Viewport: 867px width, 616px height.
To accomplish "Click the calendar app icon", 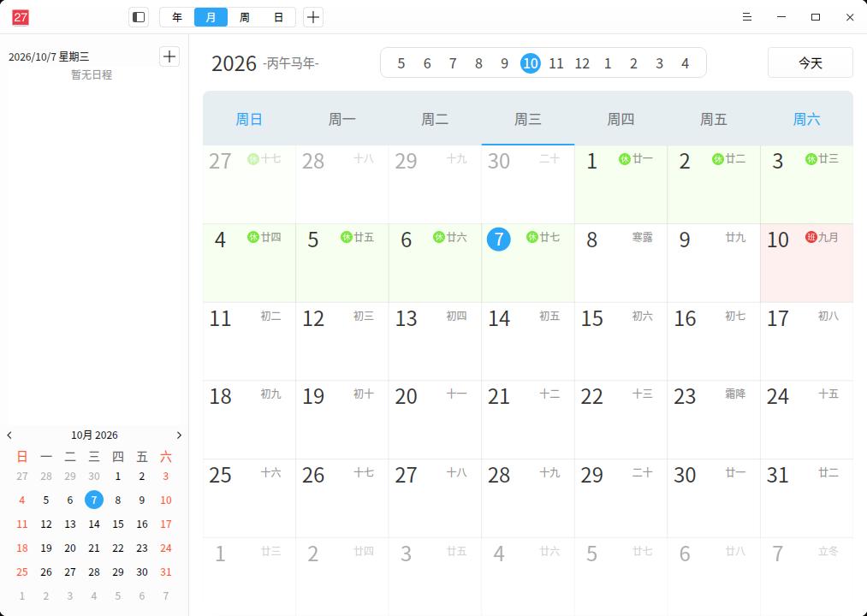I will tap(21, 17).
